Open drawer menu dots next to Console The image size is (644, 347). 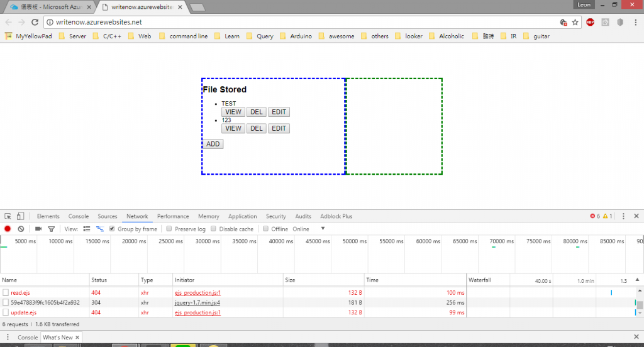click(x=8, y=337)
